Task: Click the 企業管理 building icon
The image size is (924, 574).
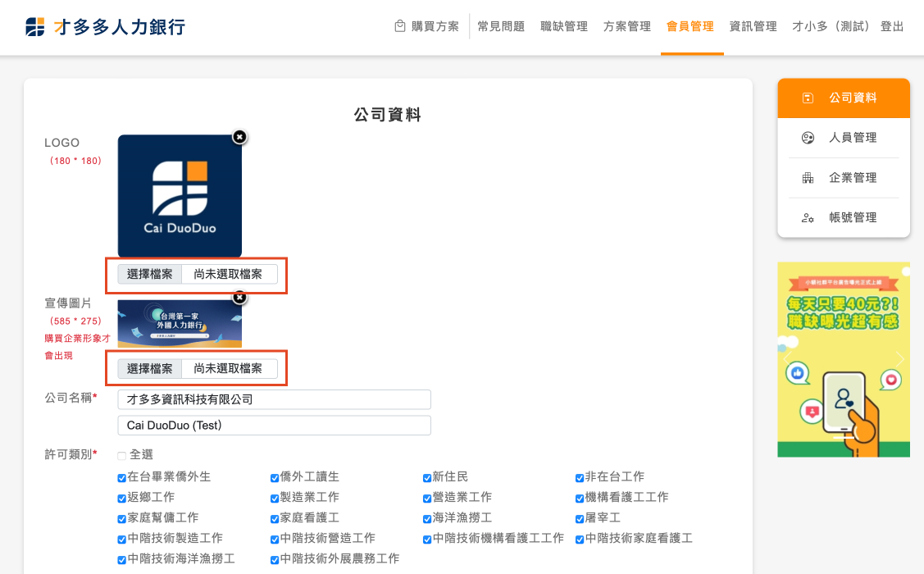Action: [x=808, y=178]
